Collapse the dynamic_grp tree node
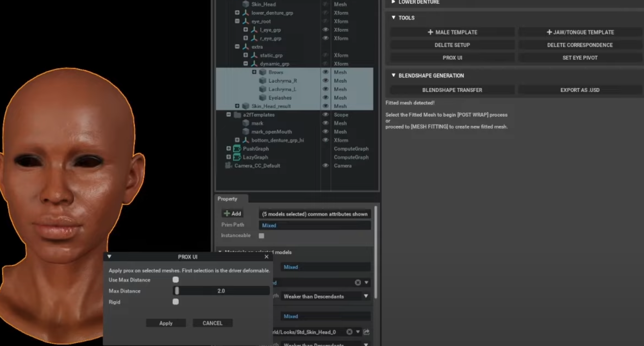The image size is (644, 346). coord(246,64)
